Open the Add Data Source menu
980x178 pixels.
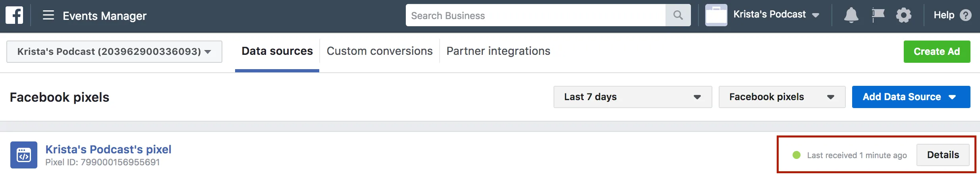[911, 97]
